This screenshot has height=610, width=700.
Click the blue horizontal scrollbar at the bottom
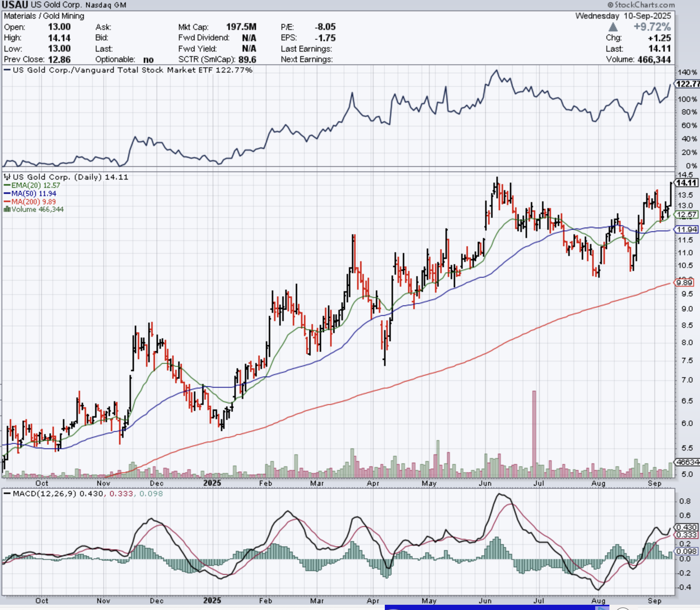click(497, 607)
